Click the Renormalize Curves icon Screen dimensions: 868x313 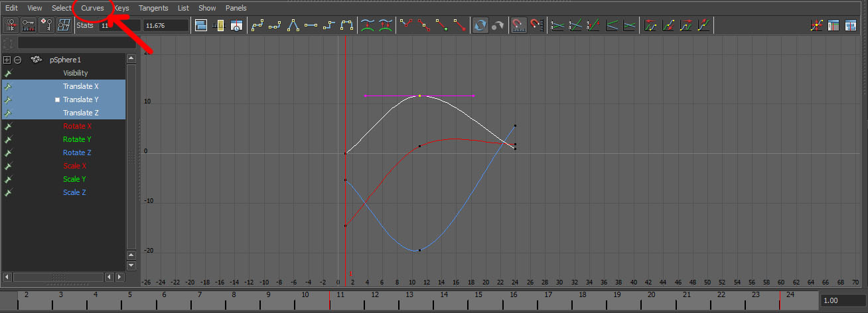click(x=593, y=25)
